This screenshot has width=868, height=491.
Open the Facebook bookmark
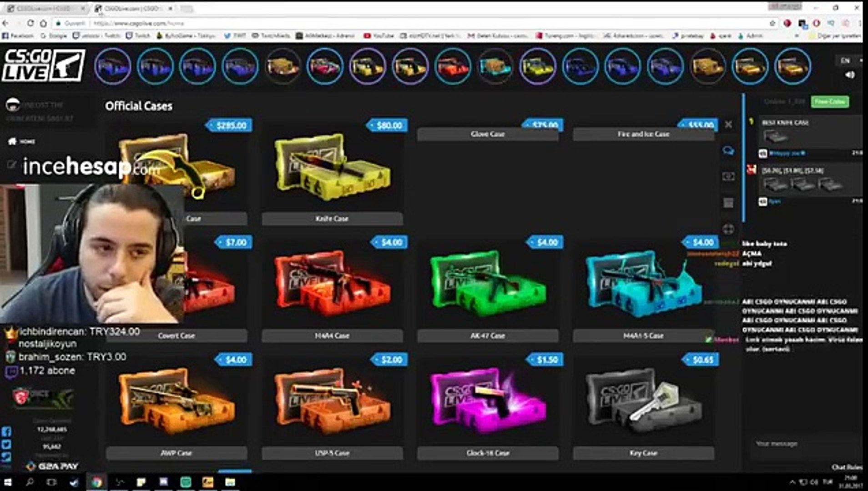[18, 35]
